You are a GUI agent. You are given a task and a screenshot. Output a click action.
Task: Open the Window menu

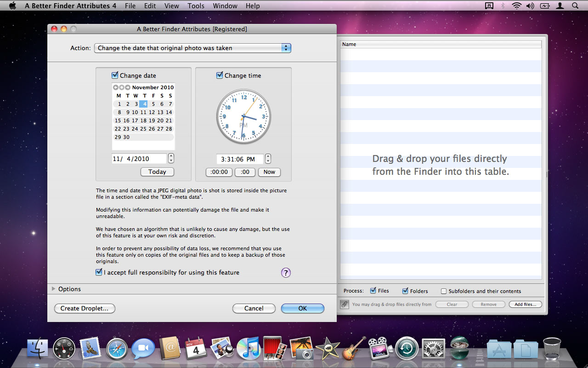point(225,6)
